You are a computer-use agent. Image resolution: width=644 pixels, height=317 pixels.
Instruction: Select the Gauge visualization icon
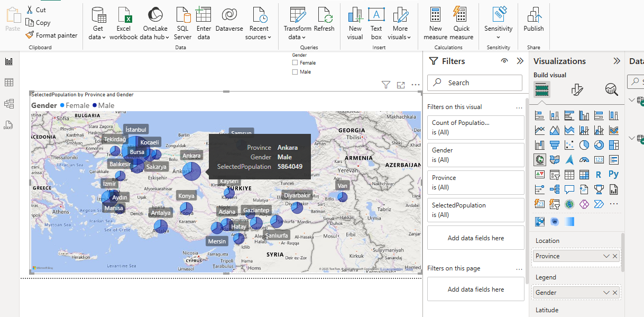(584, 159)
